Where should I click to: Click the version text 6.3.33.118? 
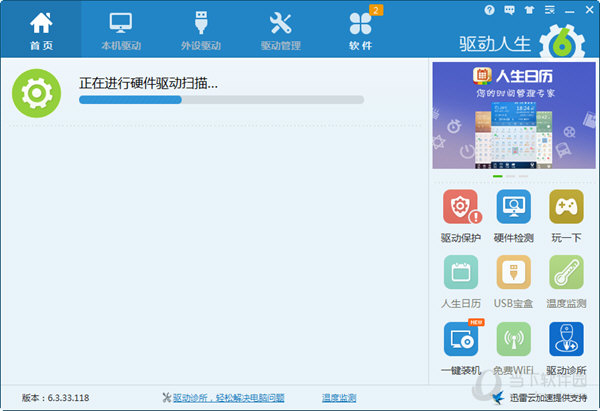click(68, 398)
